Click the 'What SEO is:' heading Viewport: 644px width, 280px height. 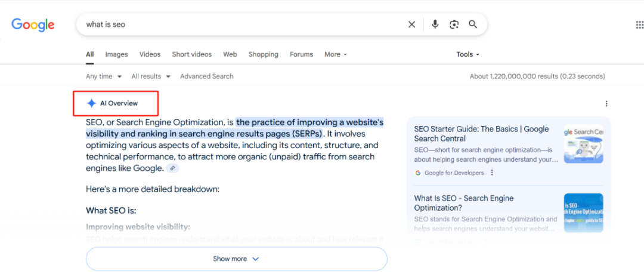111,211
